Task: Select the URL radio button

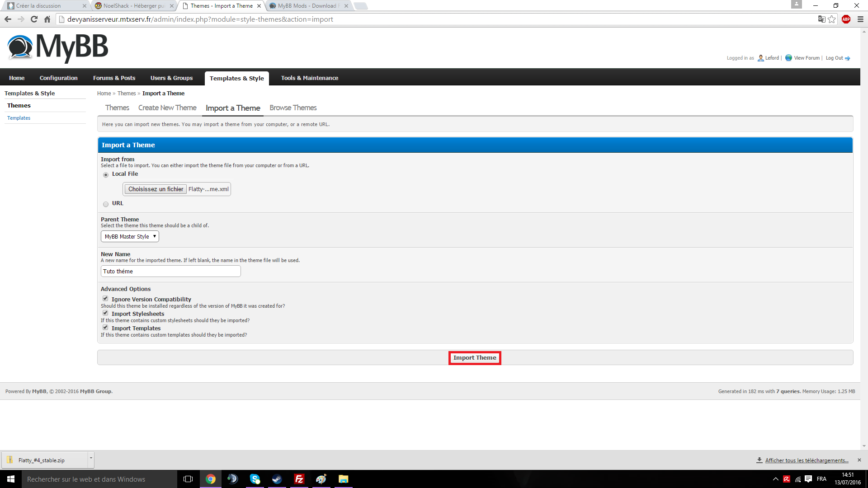Action: [x=106, y=204]
